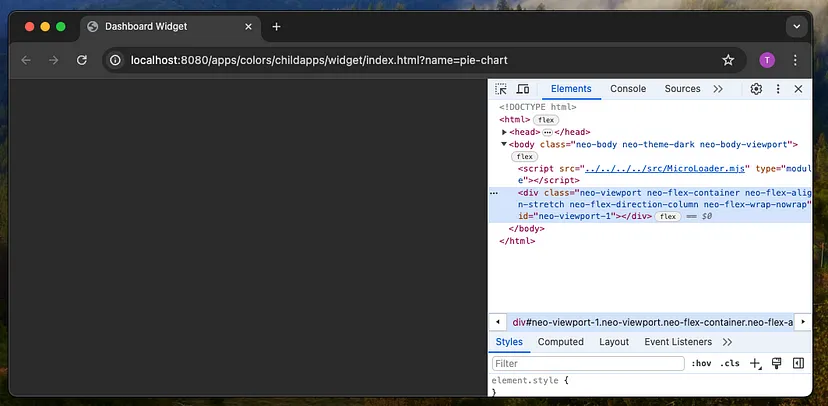
Task: Switch to the Console tab
Action: (628, 89)
